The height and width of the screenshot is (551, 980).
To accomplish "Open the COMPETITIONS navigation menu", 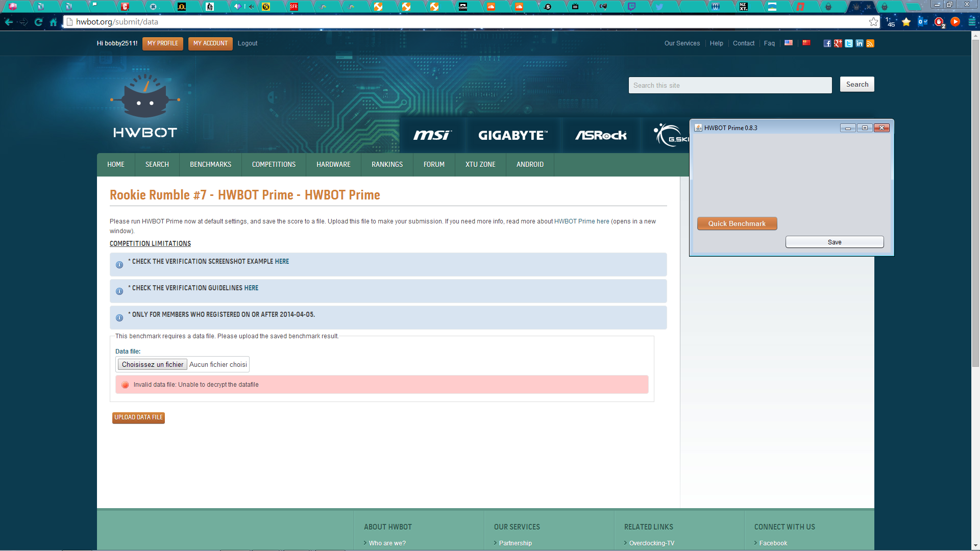I will [274, 164].
